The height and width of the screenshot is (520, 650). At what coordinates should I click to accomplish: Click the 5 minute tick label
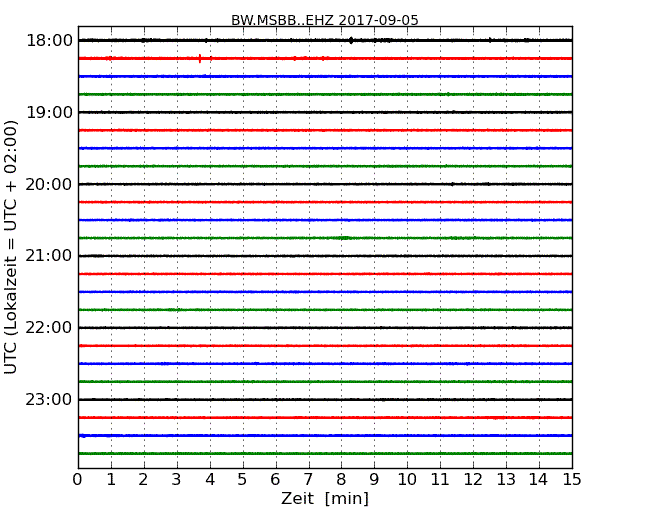pyautogui.click(x=243, y=479)
